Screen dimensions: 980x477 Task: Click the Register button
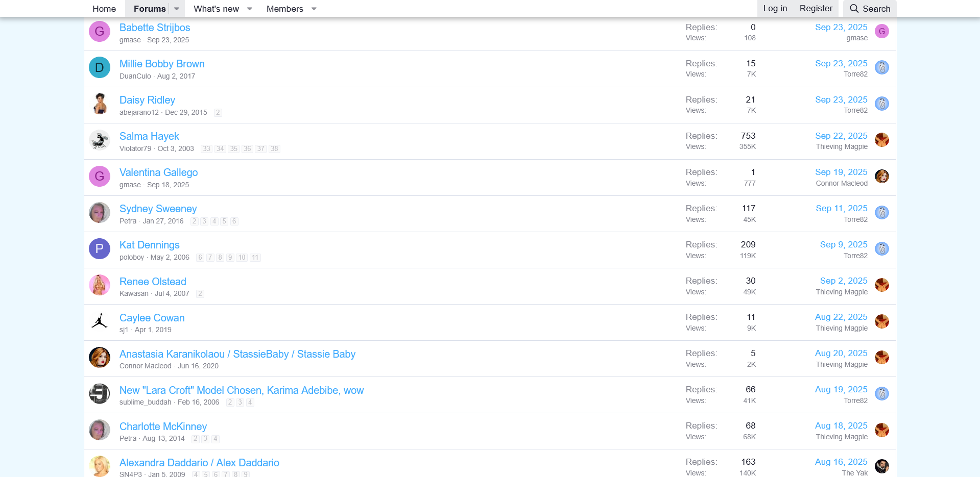click(816, 8)
